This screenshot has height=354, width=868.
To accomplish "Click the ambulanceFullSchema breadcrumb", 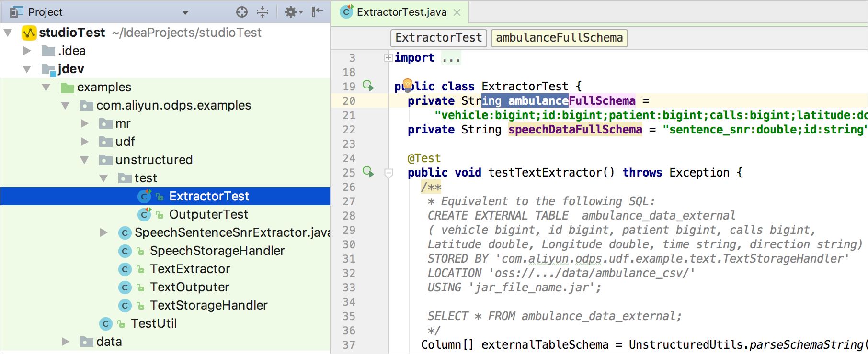I will [x=559, y=38].
